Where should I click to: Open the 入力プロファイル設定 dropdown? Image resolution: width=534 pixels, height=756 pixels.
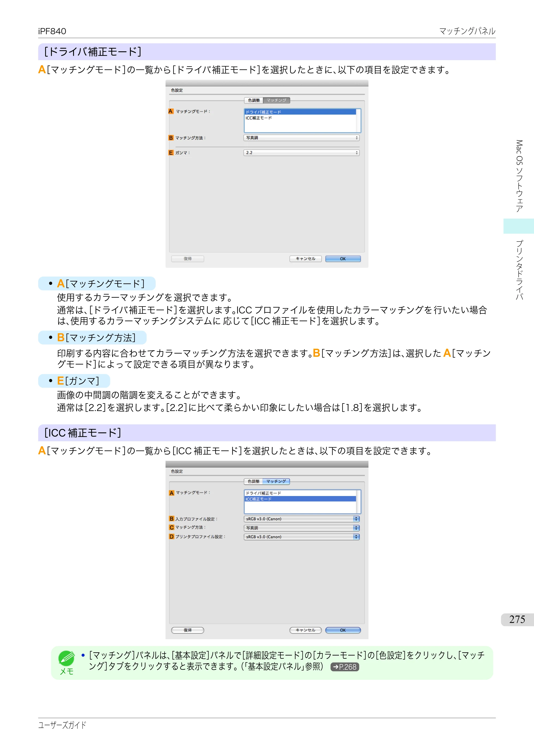coord(301,519)
